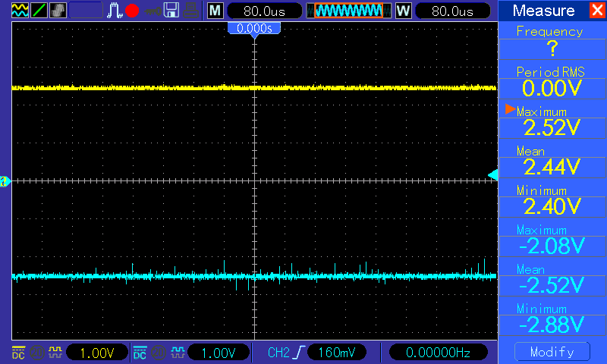This screenshot has height=364, width=607.
Task: Click the W window timebase icon
Action: pyautogui.click(x=404, y=11)
